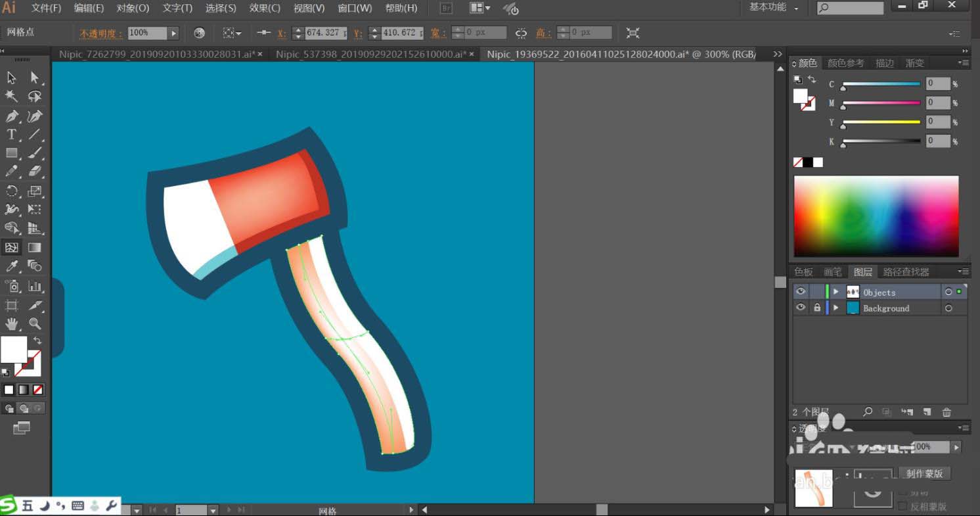Viewport: 980px width, 516px height.
Task: Toggle visibility of the Background layer
Action: pyautogui.click(x=800, y=308)
